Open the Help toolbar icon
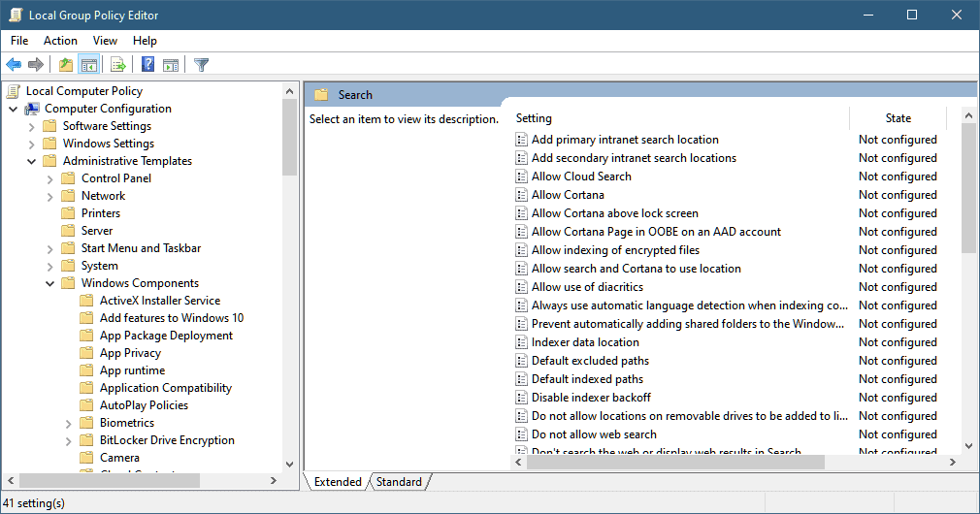The width and height of the screenshot is (980, 514). click(x=147, y=64)
